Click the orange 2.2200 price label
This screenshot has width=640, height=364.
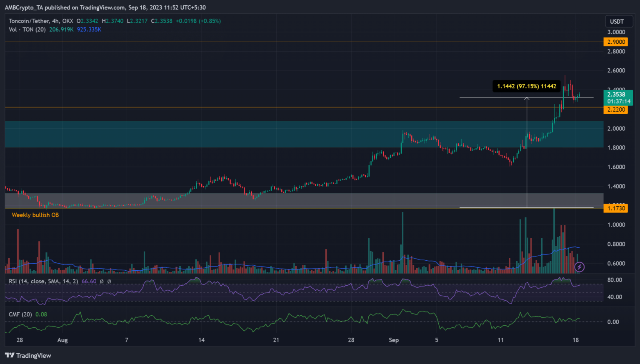615,110
